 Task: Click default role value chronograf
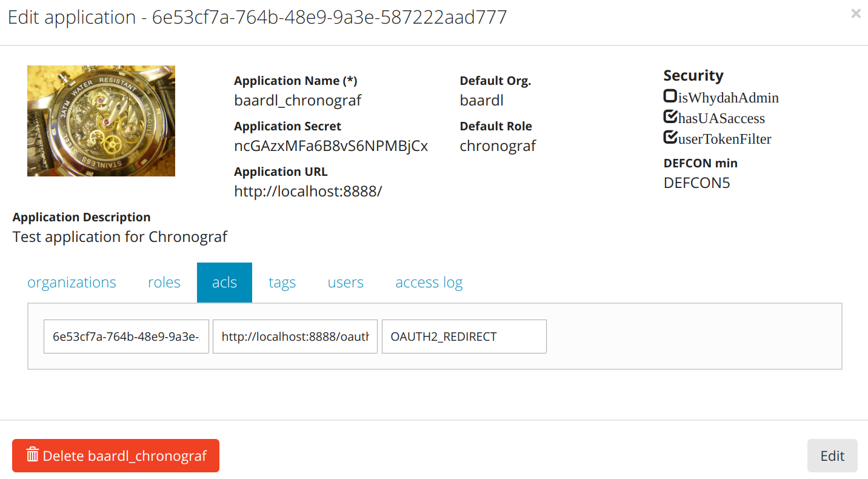[x=498, y=146]
